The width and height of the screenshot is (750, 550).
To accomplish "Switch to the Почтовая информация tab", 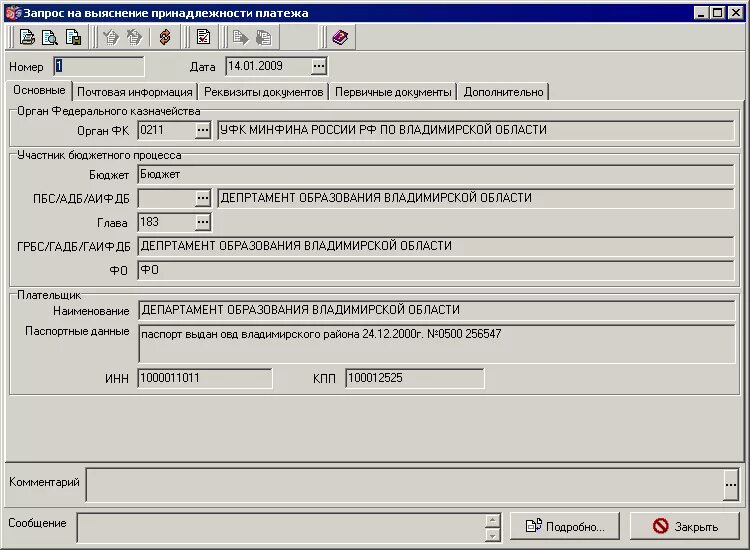I will pyautogui.click(x=134, y=92).
